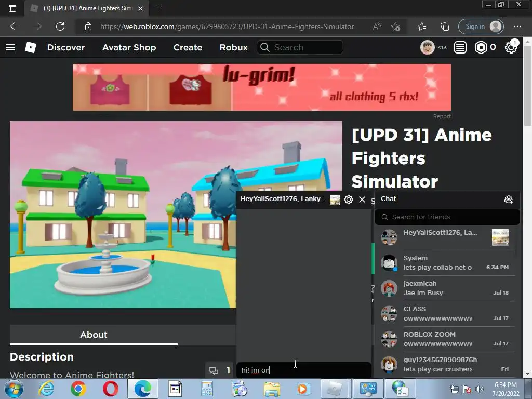Click the chat message input box

(x=303, y=370)
